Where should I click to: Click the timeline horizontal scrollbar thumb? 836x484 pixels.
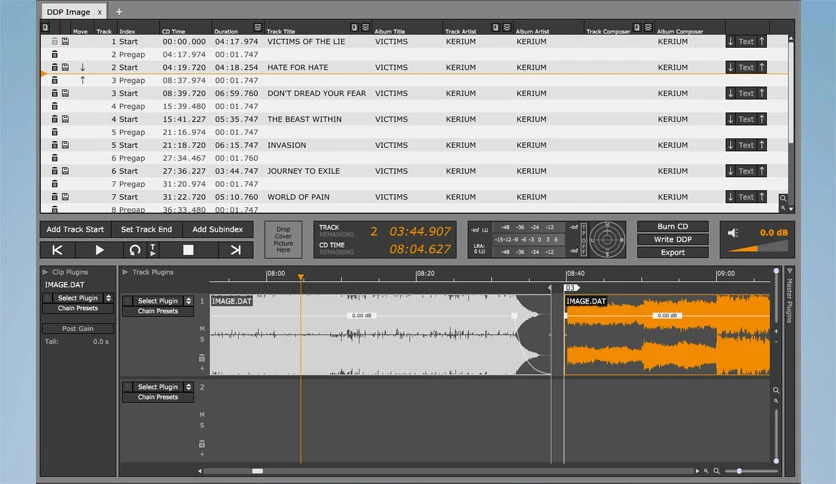[x=258, y=471]
